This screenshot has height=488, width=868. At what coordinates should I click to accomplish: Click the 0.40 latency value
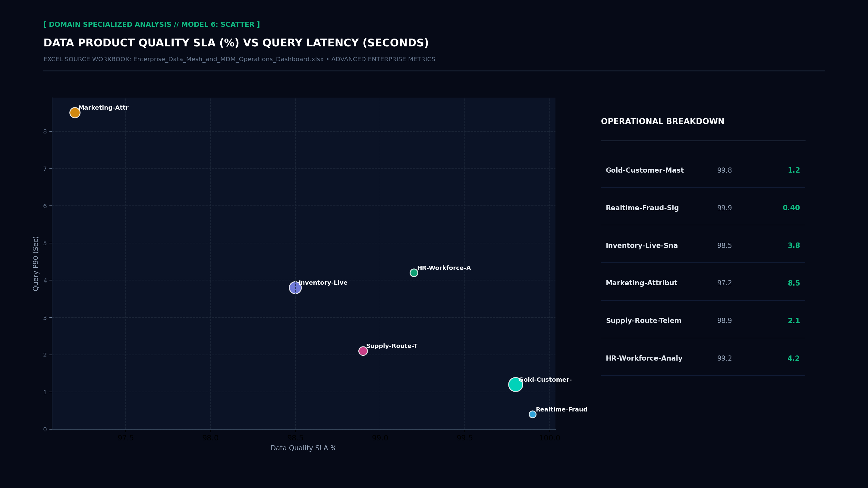[x=791, y=208]
